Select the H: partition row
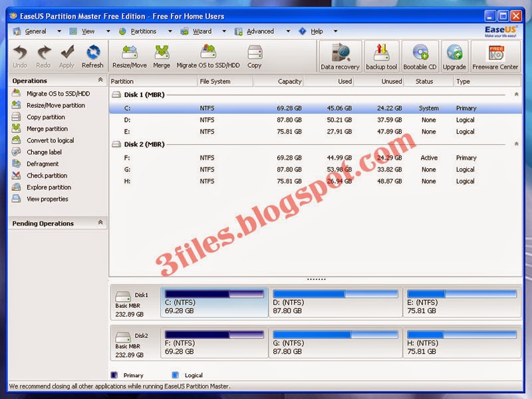The image size is (532, 399). pos(315,181)
